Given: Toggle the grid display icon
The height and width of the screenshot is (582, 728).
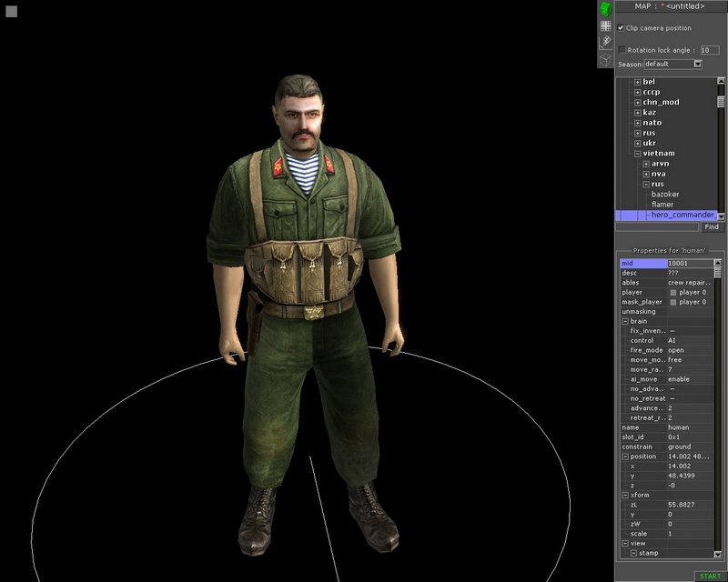Looking at the screenshot, I should click(605, 26).
